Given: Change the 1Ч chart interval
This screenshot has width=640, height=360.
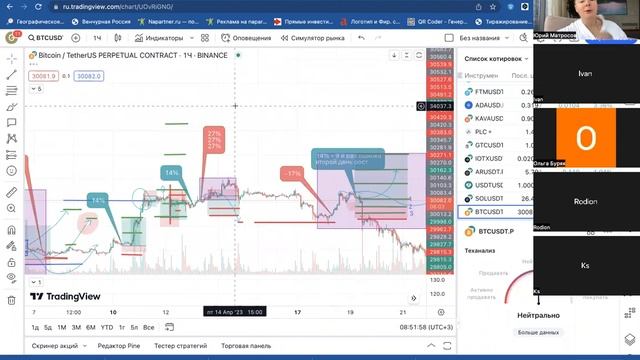Looking at the screenshot, I should coord(97,38).
